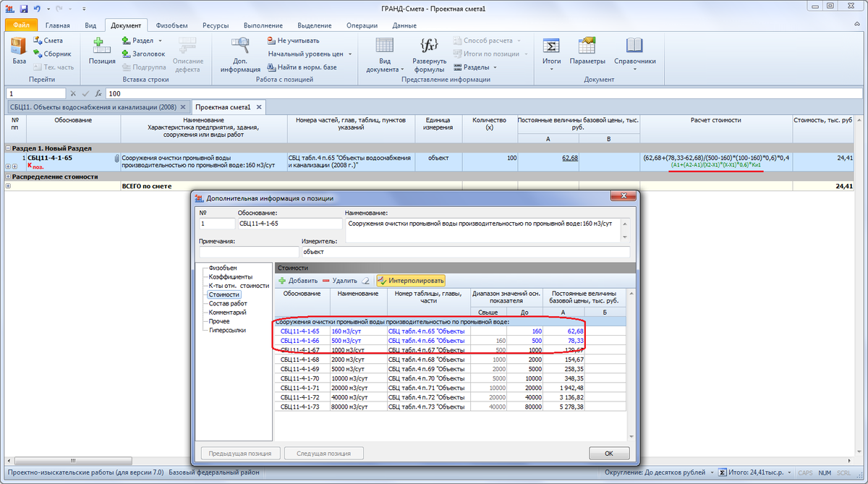Cancel the formula bar entry with X
The width and height of the screenshot is (868, 484).
(73, 94)
